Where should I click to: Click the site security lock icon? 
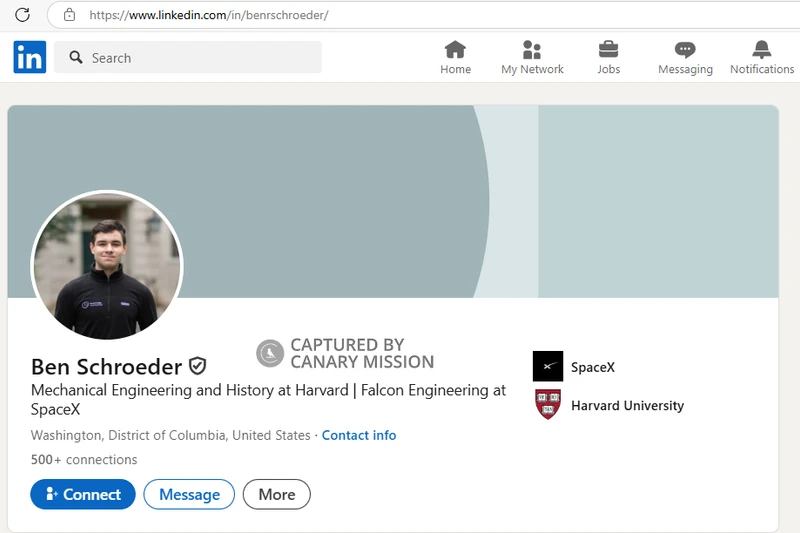[x=69, y=15]
